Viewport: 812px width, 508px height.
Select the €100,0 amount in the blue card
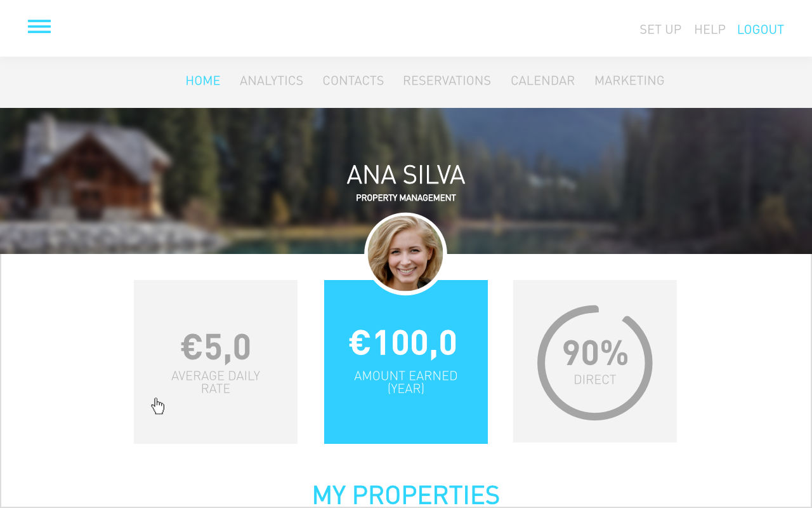pyautogui.click(x=403, y=343)
